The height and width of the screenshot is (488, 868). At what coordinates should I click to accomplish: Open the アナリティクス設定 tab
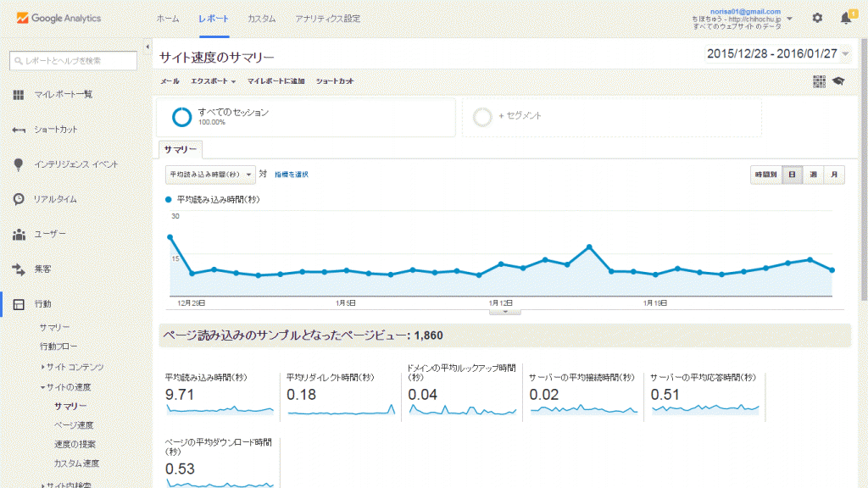point(327,18)
